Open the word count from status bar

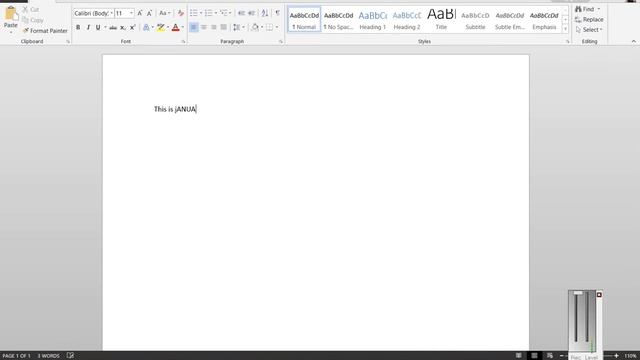49,356
